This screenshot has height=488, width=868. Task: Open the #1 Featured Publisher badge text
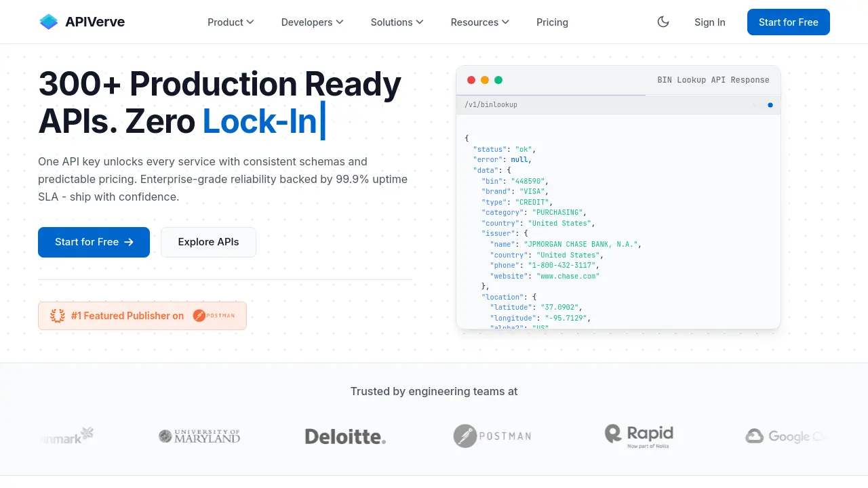(127, 316)
